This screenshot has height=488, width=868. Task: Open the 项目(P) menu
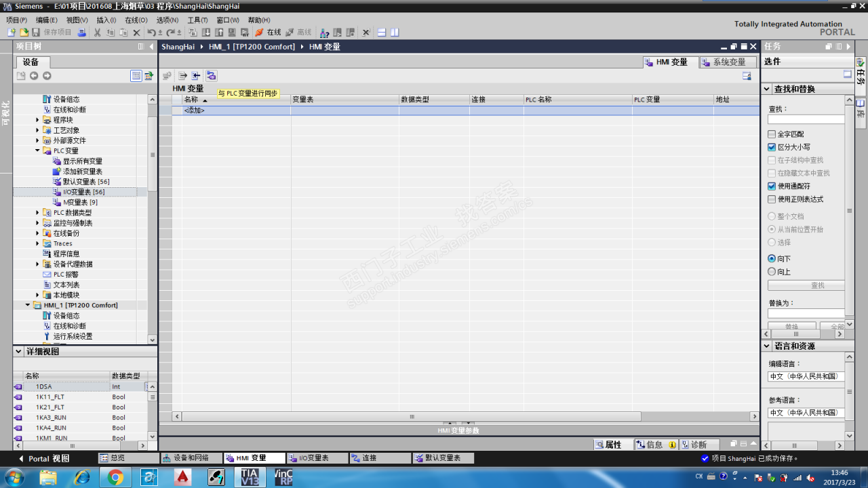(x=17, y=20)
